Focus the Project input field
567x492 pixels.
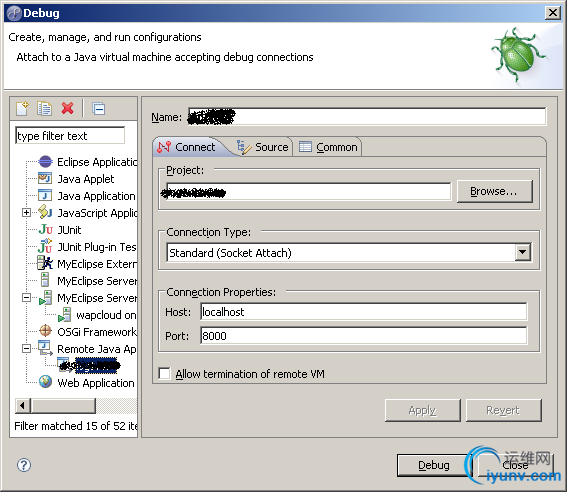tap(308, 192)
